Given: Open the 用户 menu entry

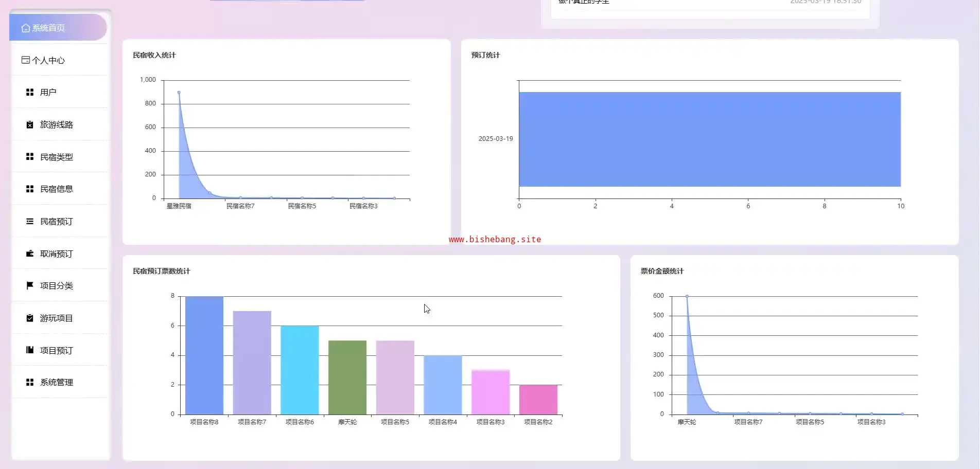Looking at the screenshot, I should click(x=60, y=92).
